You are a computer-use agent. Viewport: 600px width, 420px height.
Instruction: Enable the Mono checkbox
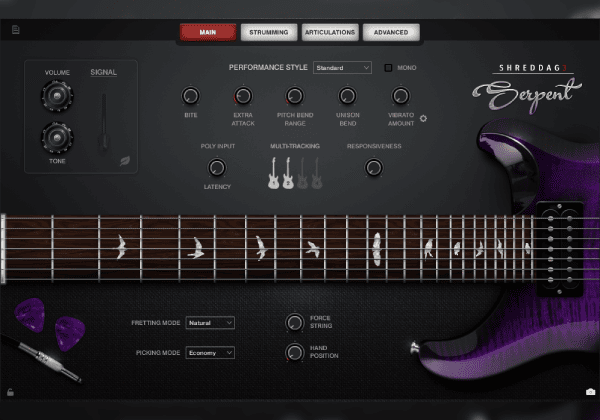pyautogui.click(x=389, y=68)
